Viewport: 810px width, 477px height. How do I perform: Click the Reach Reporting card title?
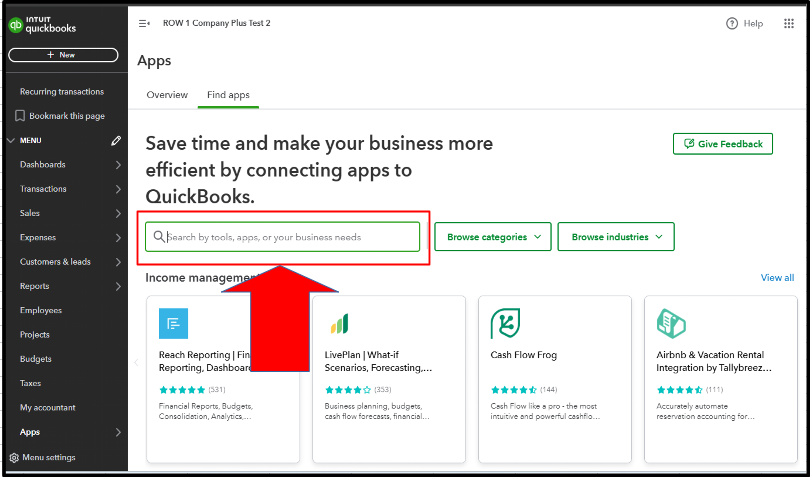click(x=205, y=361)
